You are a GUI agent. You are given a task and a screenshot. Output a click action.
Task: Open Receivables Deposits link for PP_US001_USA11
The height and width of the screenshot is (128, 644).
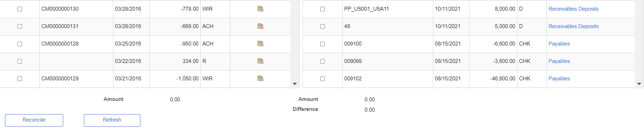point(573,9)
